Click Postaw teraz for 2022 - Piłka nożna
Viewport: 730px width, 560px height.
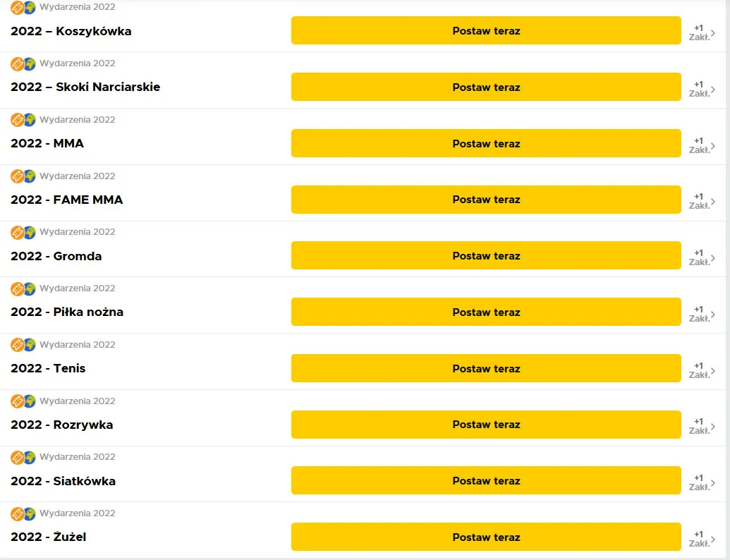click(486, 312)
